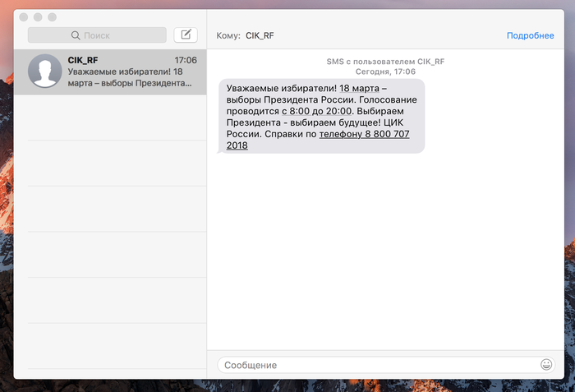Click the zoom window button
This screenshot has height=392, width=575.
click(x=52, y=17)
